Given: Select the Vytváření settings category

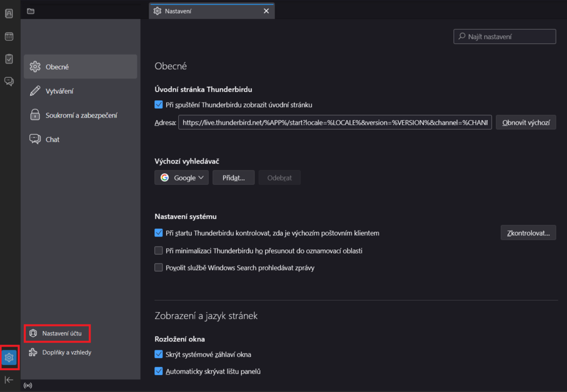Looking at the screenshot, I should (60, 91).
